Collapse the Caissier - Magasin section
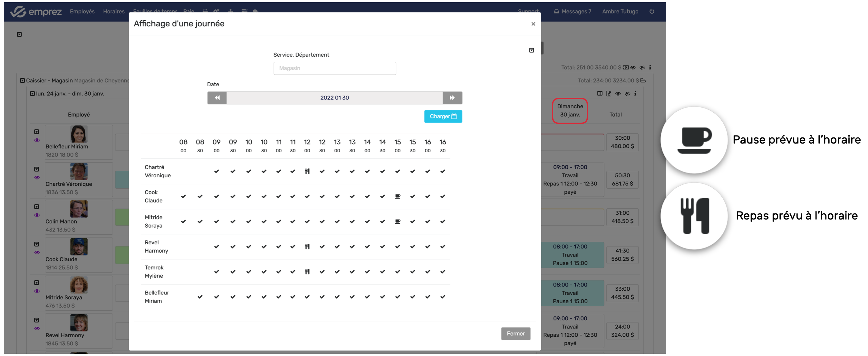Image resolution: width=868 pixels, height=356 pixels. tap(22, 80)
